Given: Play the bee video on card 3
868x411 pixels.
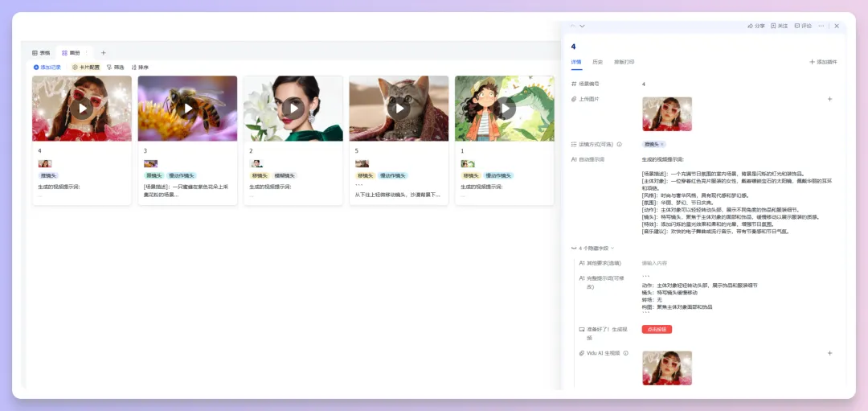Looking at the screenshot, I should click(x=187, y=109).
